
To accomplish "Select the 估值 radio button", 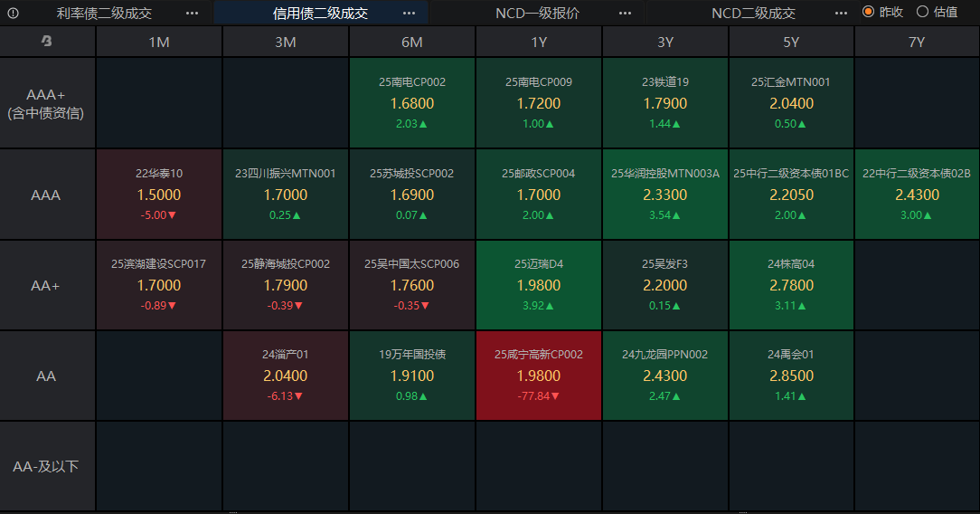I will tap(922, 12).
